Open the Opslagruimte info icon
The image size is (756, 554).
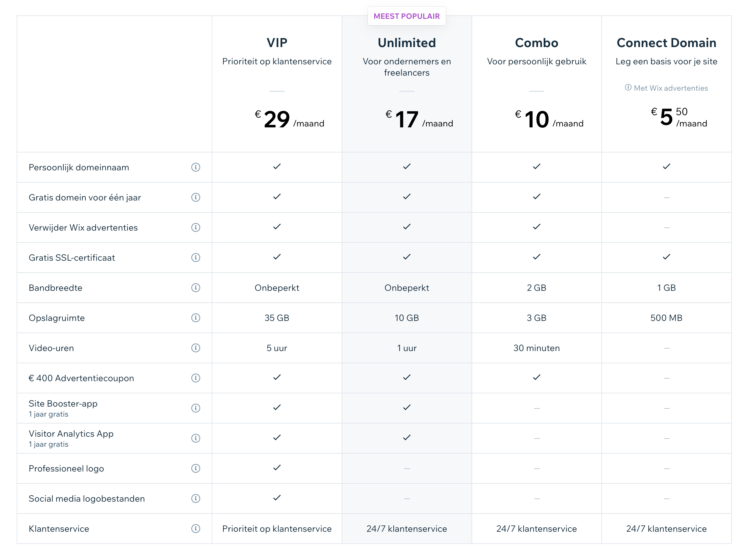[195, 317]
